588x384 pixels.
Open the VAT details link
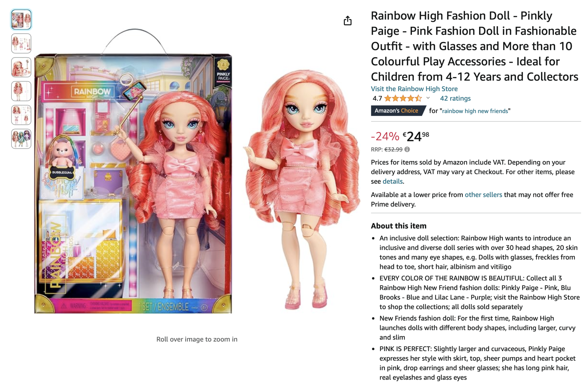pos(392,181)
